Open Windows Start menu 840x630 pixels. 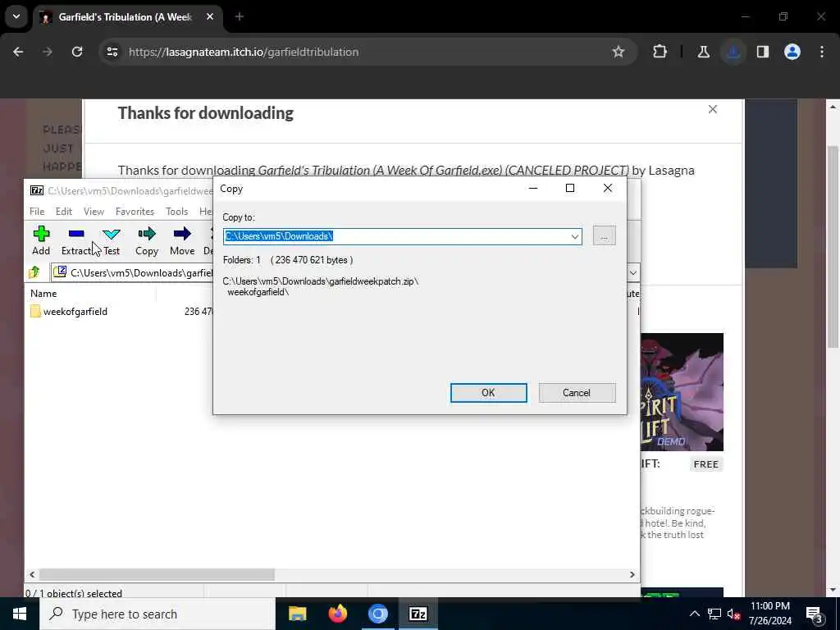click(x=20, y=614)
